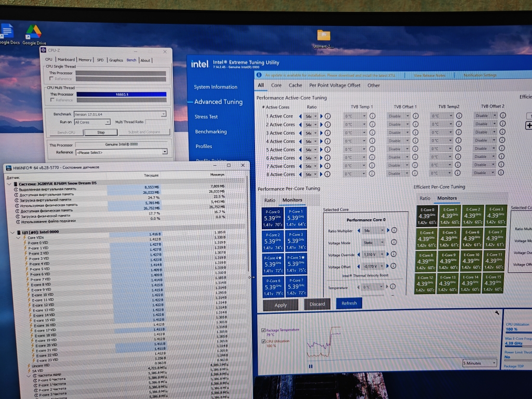Screen dimensions: 532x399
Task: Open TVB Offset 1 dropdown for 2 Active Cores
Action: tap(398, 124)
